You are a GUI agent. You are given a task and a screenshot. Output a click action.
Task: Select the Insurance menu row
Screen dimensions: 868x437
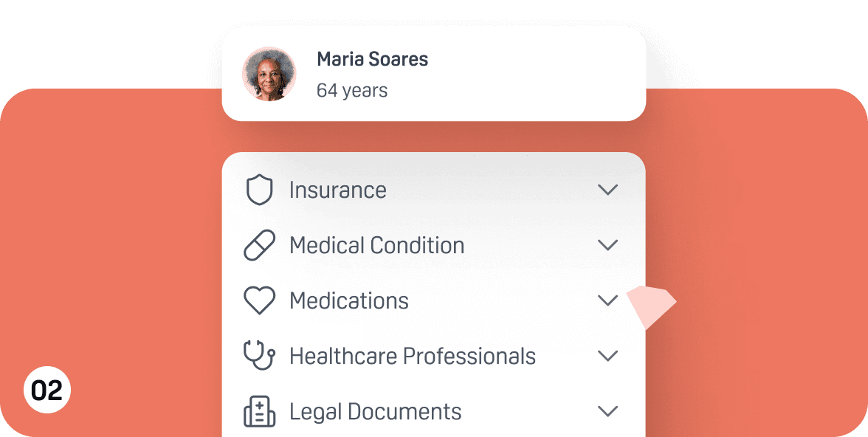point(434,189)
